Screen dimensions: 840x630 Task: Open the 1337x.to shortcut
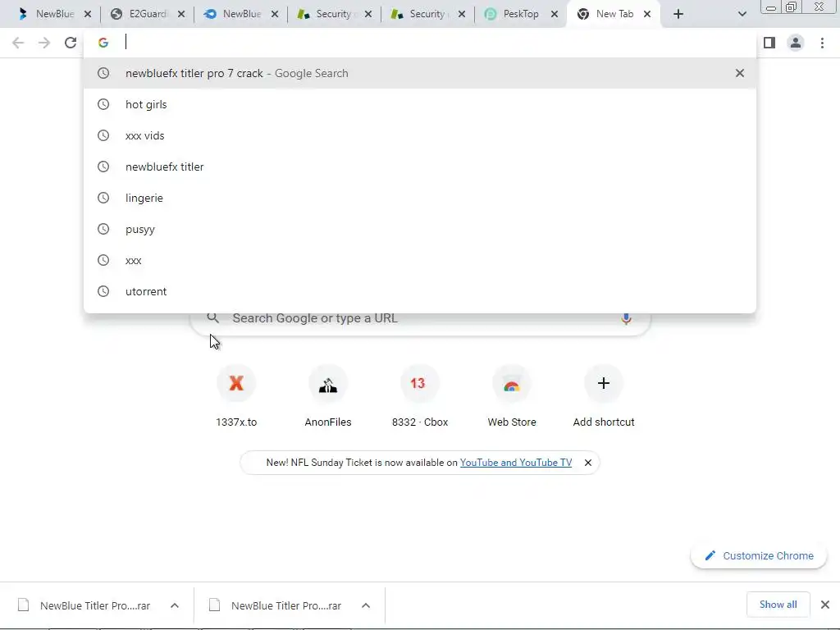[236, 396]
